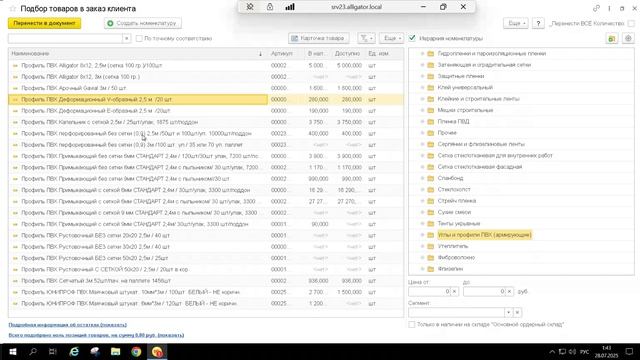Open 'Подробная информация об остатках' link
The image size is (640, 360).
68,325
